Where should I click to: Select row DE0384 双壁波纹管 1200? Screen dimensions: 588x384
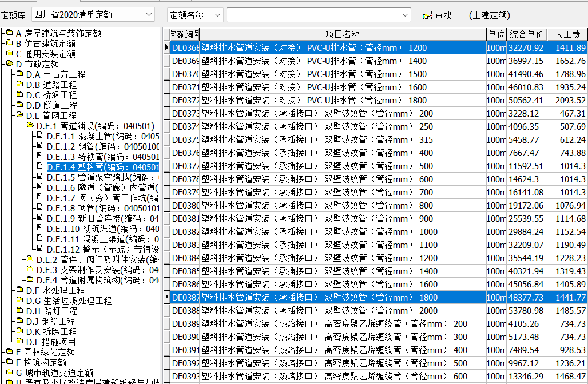[379, 258]
